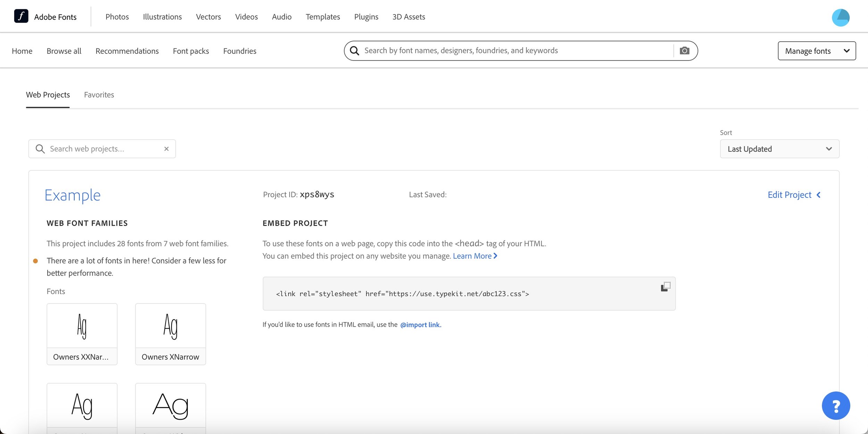The height and width of the screenshot is (434, 868).
Task: Open the Templates section
Action: (x=323, y=17)
